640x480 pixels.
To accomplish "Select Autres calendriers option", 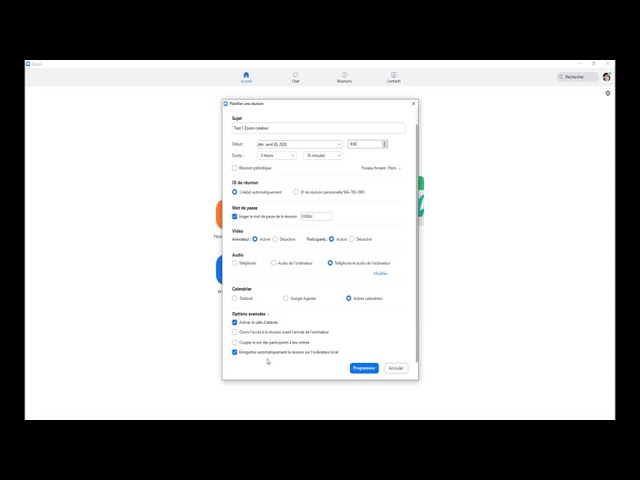I will click(x=349, y=298).
